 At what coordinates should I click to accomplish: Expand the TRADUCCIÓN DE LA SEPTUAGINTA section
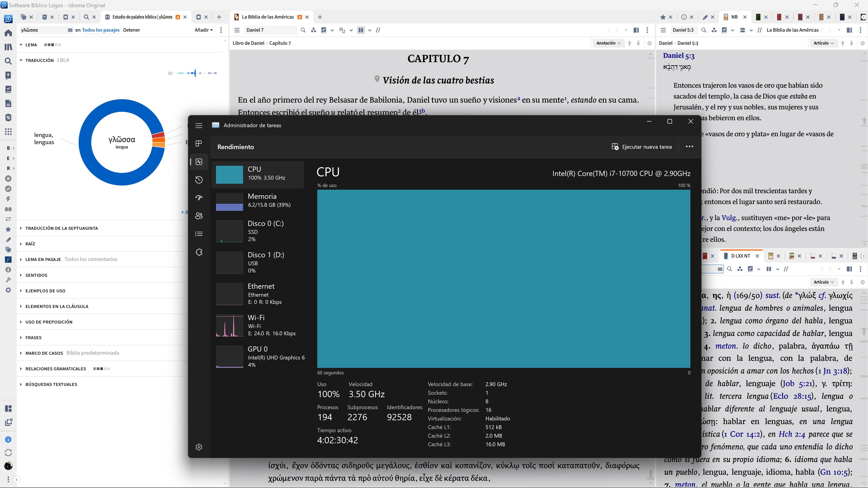point(61,228)
